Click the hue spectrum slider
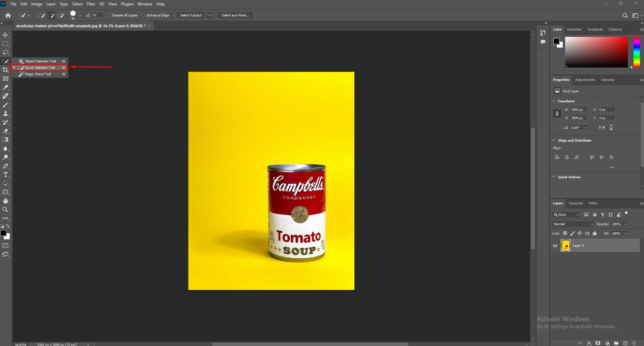The width and height of the screenshot is (644, 346). [x=636, y=52]
